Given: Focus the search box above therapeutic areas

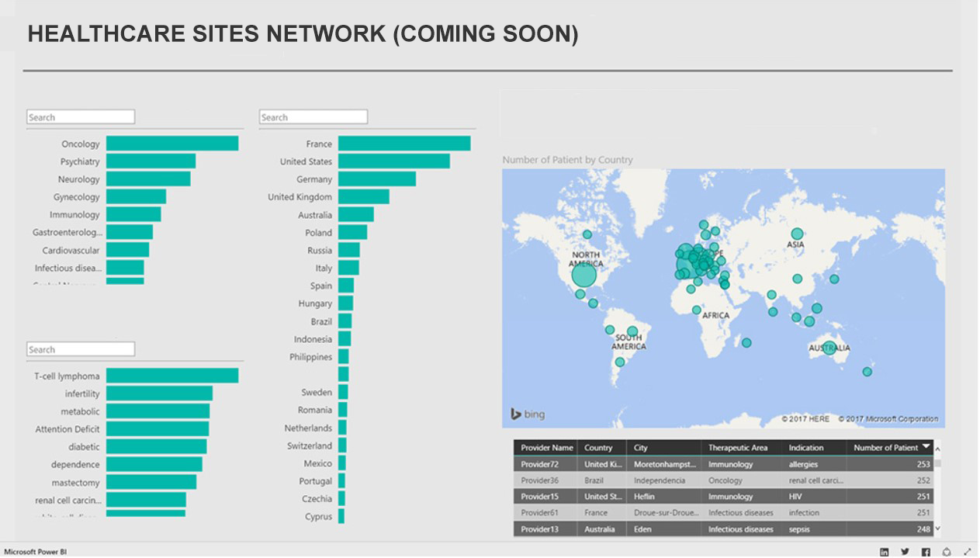Looking at the screenshot, I should [81, 117].
